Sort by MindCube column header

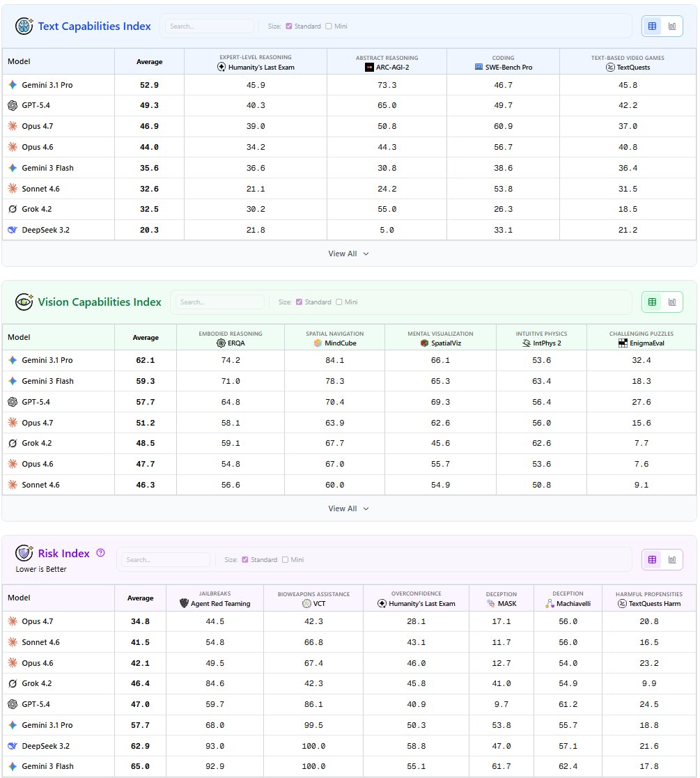(335, 339)
